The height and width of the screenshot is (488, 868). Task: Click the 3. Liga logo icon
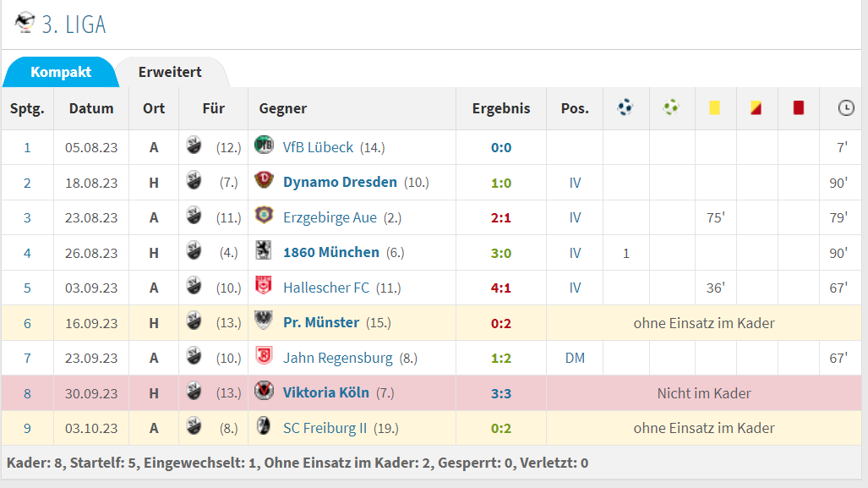tap(25, 23)
